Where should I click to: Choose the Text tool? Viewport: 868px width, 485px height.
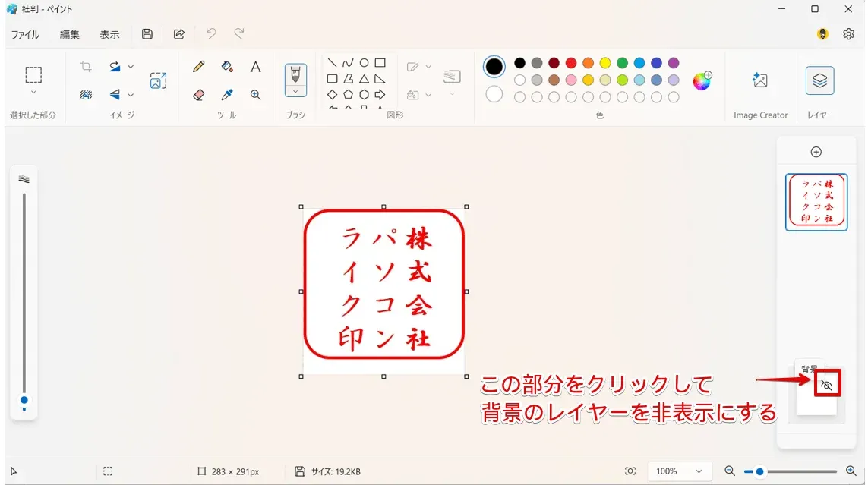256,67
